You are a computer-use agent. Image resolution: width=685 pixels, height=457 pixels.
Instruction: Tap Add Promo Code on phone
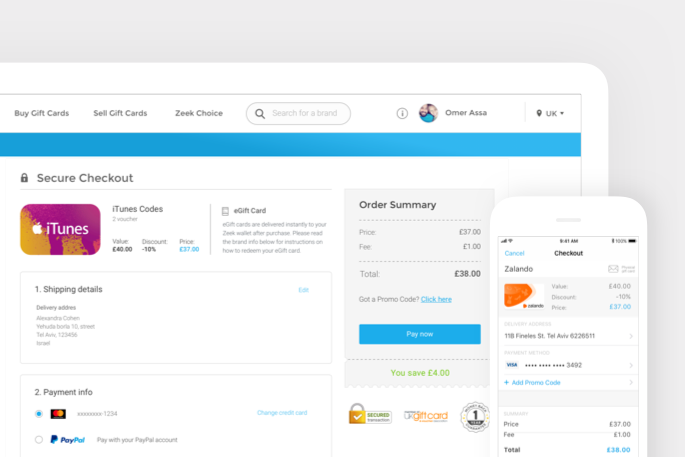pos(536,382)
